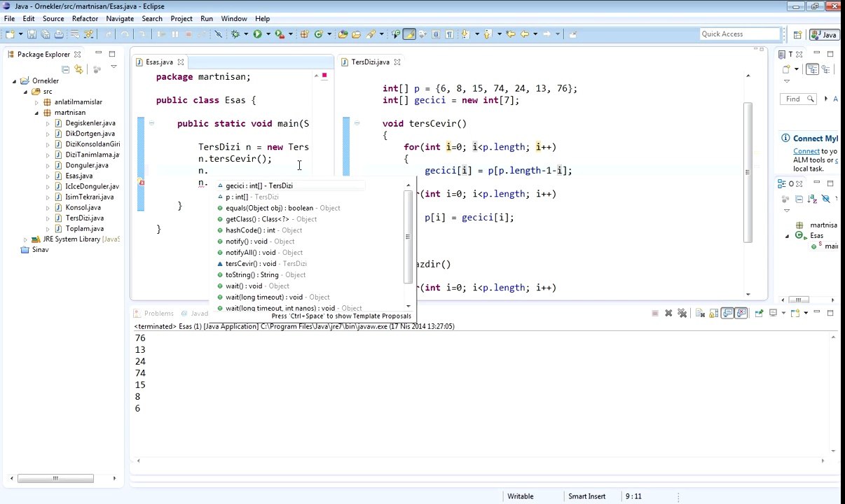This screenshot has width=845, height=504.
Task: Toggle Mark Occurrences highlighter button
Action: (409, 34)
